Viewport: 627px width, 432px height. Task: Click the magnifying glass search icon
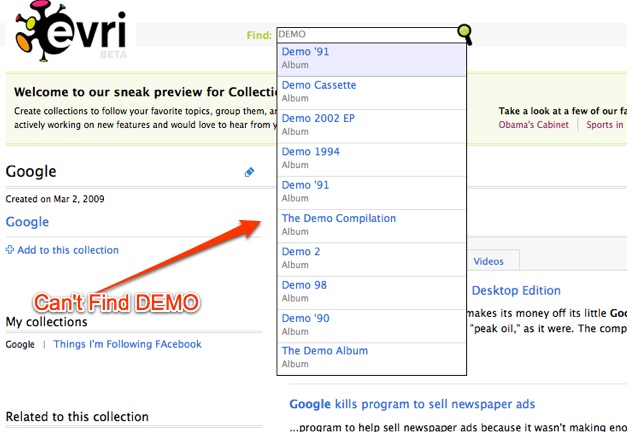(x=465, y=34)
